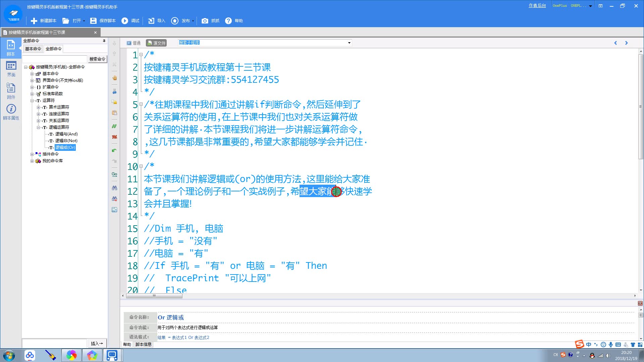Click the red uncomment icon
The height and width of the screenshot is (362, 644).
click(114, 137)
